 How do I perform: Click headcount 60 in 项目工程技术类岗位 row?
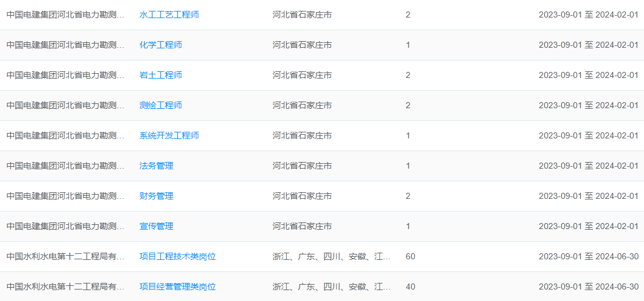(410, 256)
